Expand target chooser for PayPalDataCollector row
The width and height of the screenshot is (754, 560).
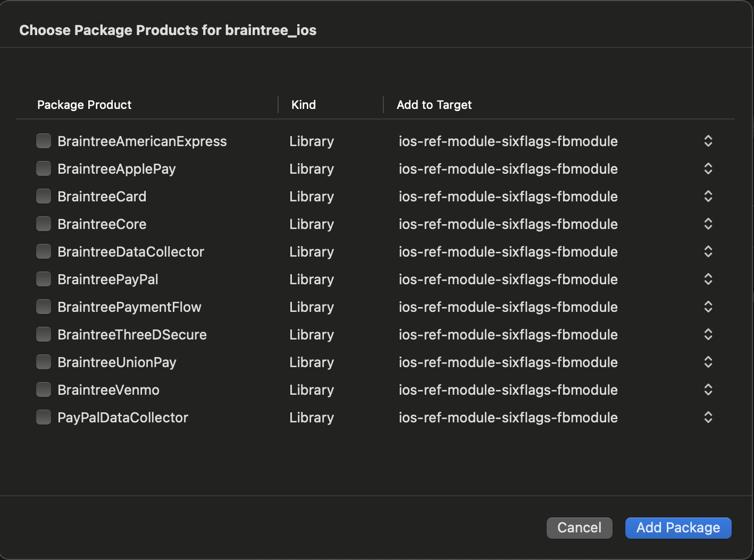coord(708,417)
